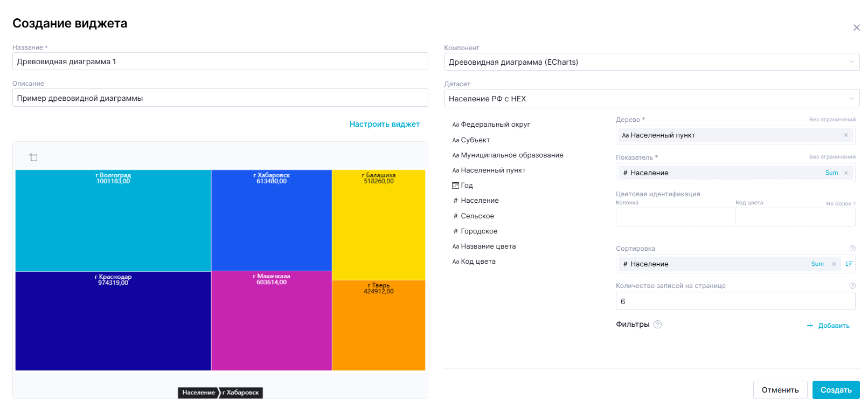
Task: Change Sum aggregation in the Показатель field
Action: click(831, 173)
